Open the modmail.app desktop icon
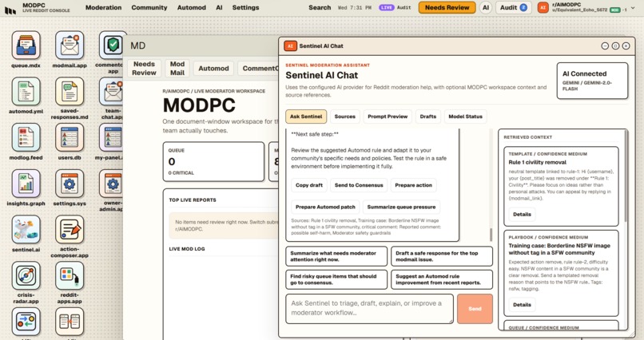Viewport: 644px width, 340px height. coord(70,45)
